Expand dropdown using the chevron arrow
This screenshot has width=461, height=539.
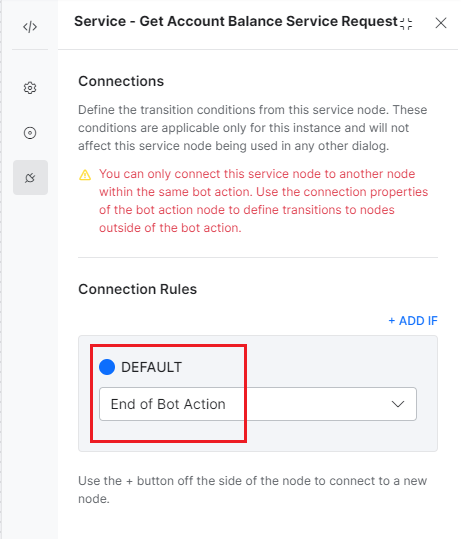[398, 404]
